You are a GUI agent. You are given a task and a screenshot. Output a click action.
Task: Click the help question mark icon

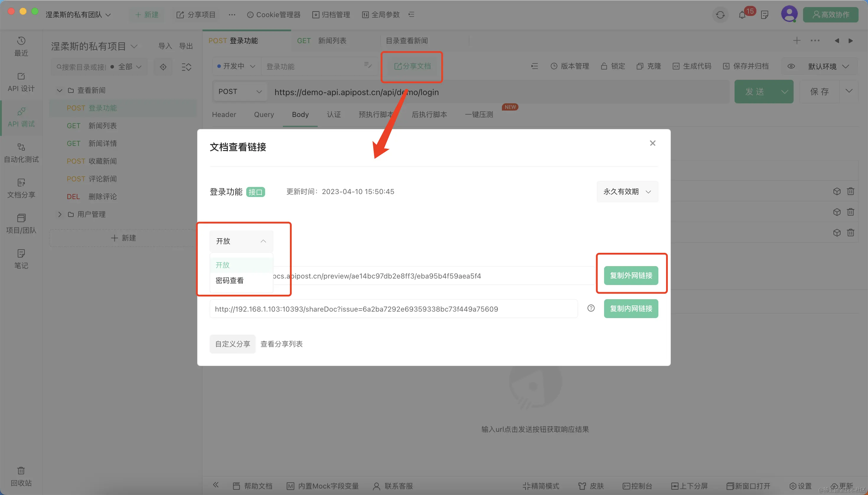pyautogui.click(x=591, y=308)
